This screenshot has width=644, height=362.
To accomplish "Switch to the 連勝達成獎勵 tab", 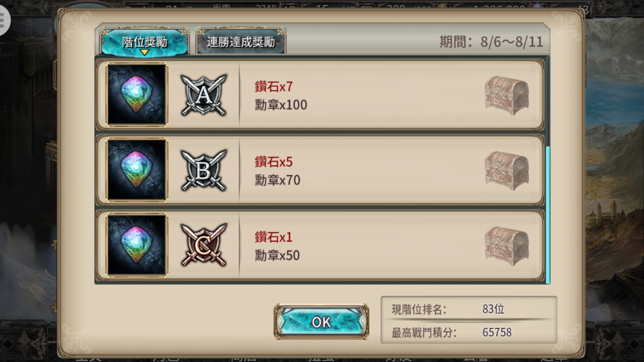I will 241,42.
